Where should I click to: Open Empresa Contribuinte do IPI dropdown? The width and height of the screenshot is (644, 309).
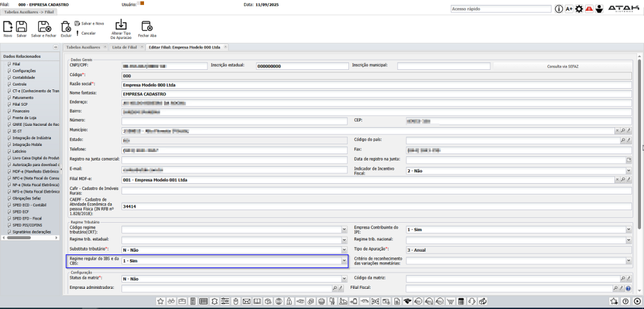coord(628,230)
